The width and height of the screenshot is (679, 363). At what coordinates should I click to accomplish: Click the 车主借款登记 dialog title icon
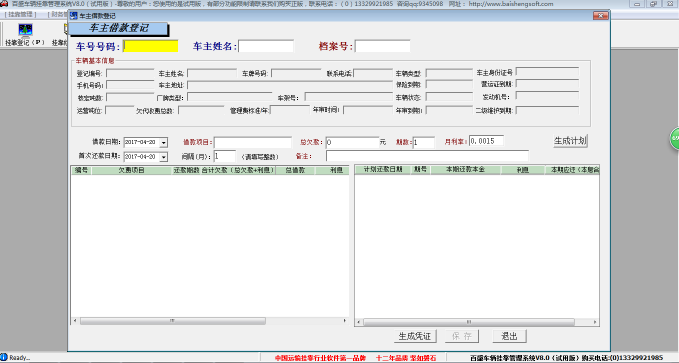pyautogui.click(x=74, y=16)
